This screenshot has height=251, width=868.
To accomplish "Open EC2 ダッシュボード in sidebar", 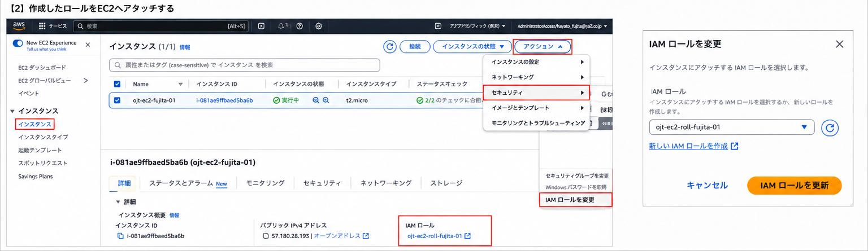I will tap(42, 68).
